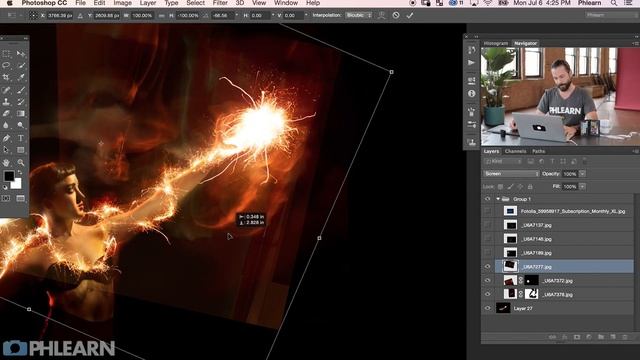
Task: Show the Fotolia Subscription Monthly layer
Action: (x=487, y=211)
